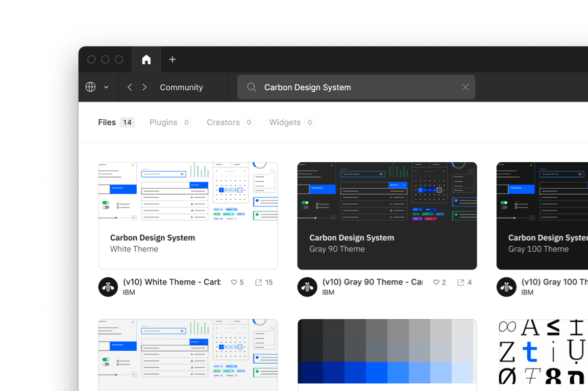Click duplicate icon for White Theme file
The width and height of the screenshot is (588, 391).
tap(258, 282)
